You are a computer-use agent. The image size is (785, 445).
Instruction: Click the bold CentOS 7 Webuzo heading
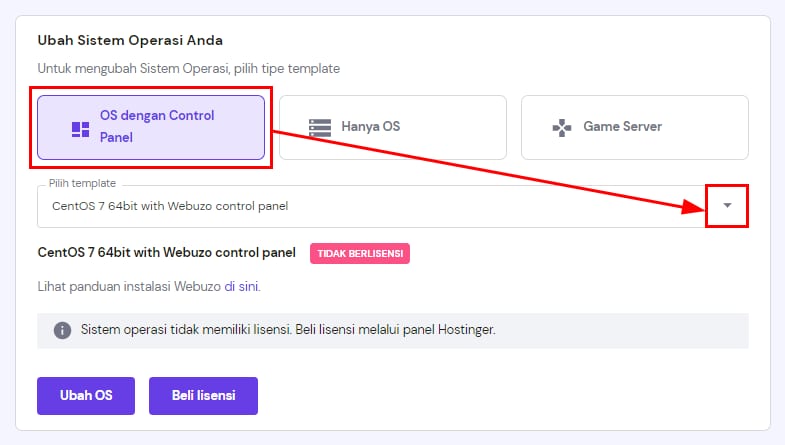click(166, 253)
